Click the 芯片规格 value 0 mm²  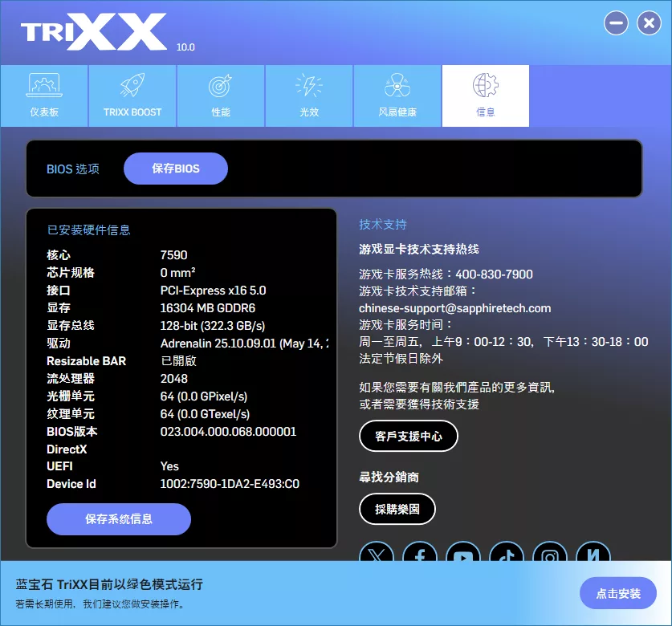[177, 273]
